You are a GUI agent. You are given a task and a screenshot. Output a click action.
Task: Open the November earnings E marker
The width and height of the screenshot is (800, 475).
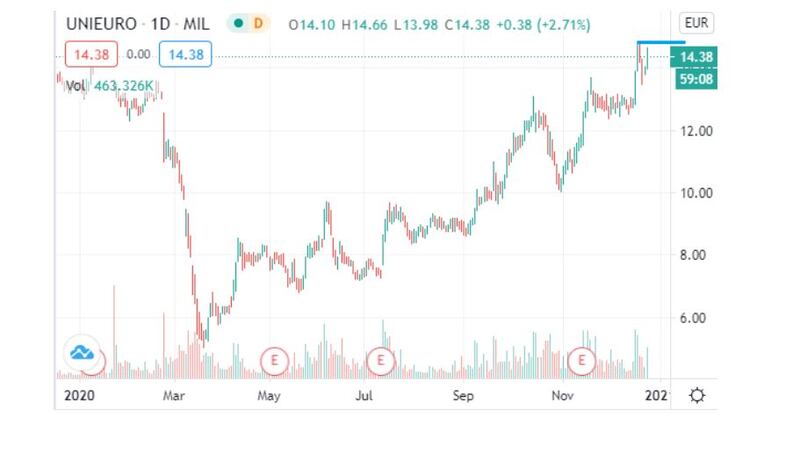pyautogui.click(x=582, y=361)
